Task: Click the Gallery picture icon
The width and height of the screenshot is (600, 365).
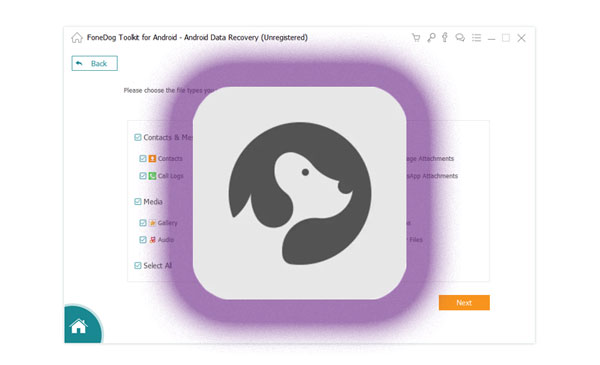Action: click(152, 223)
